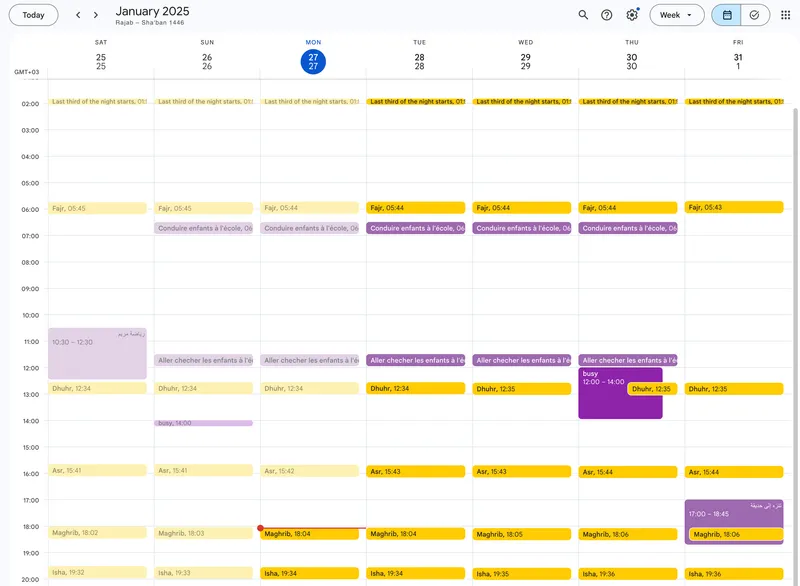Open the Settings gear icon
This screenshot has width=800, height=586.
[632, 14]
